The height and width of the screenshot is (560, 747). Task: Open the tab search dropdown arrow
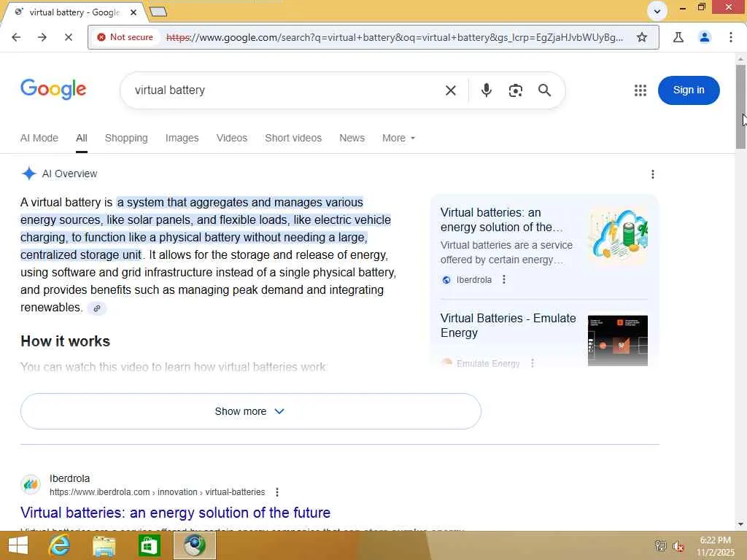coord(657,11)
